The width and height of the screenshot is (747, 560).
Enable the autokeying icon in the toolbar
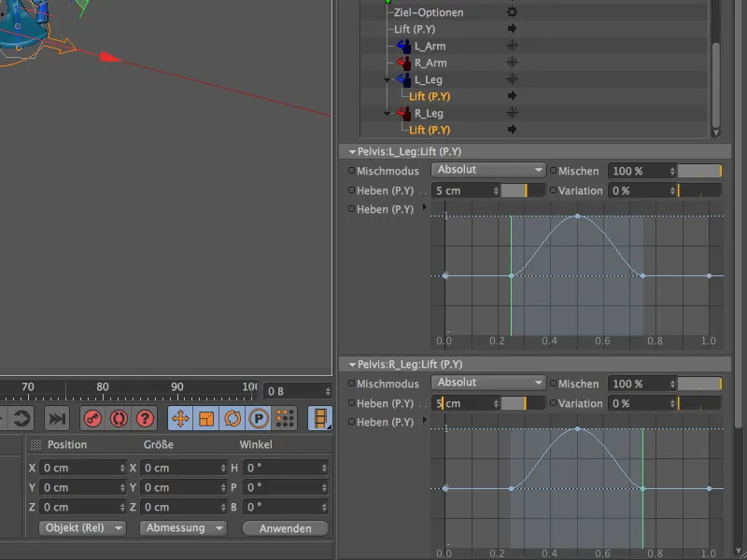[119, 418]
